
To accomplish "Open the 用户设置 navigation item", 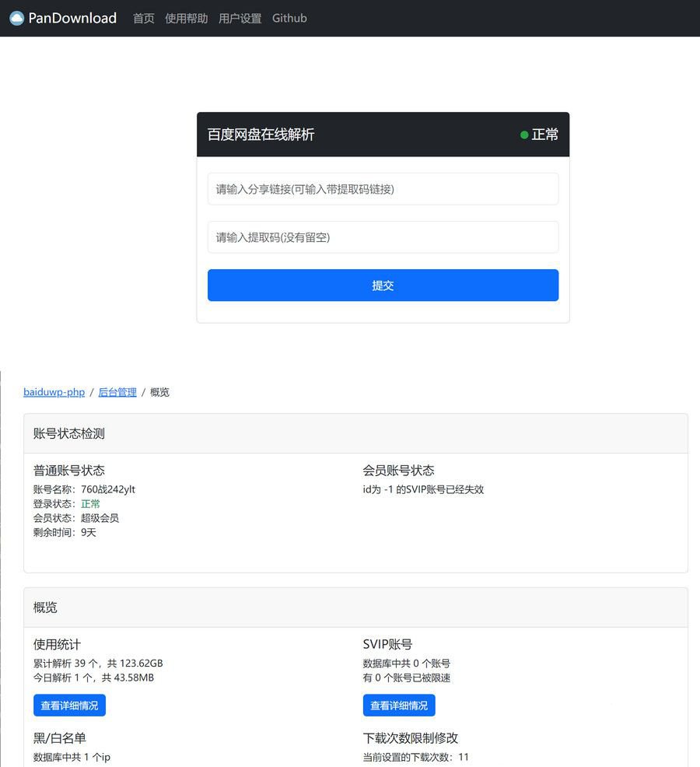I will pyautogui.click(x=240, y=18).
